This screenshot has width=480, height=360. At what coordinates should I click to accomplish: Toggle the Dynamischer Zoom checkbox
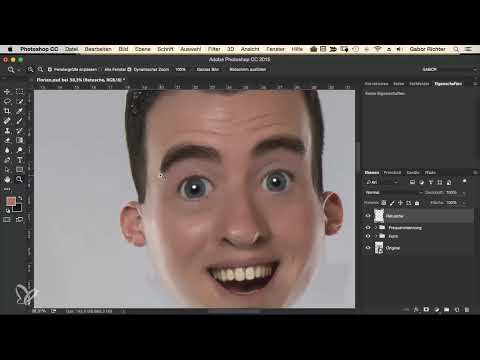(x=129, y=69)
